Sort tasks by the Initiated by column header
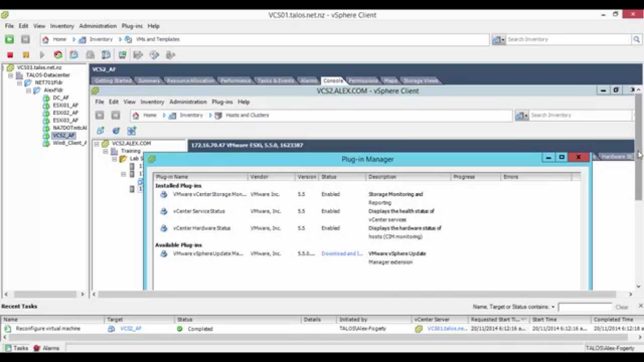Screen dimensions: 644x362 click(374, 320)
